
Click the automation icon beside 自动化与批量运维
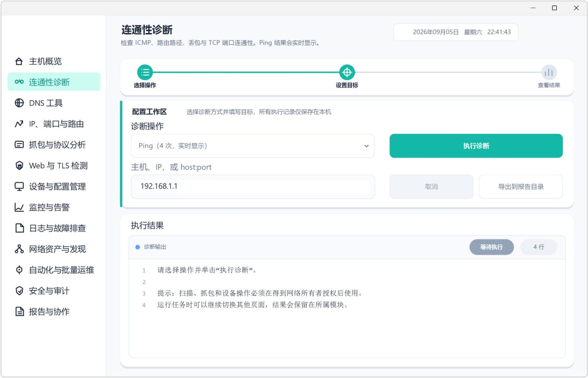(19, 270)
